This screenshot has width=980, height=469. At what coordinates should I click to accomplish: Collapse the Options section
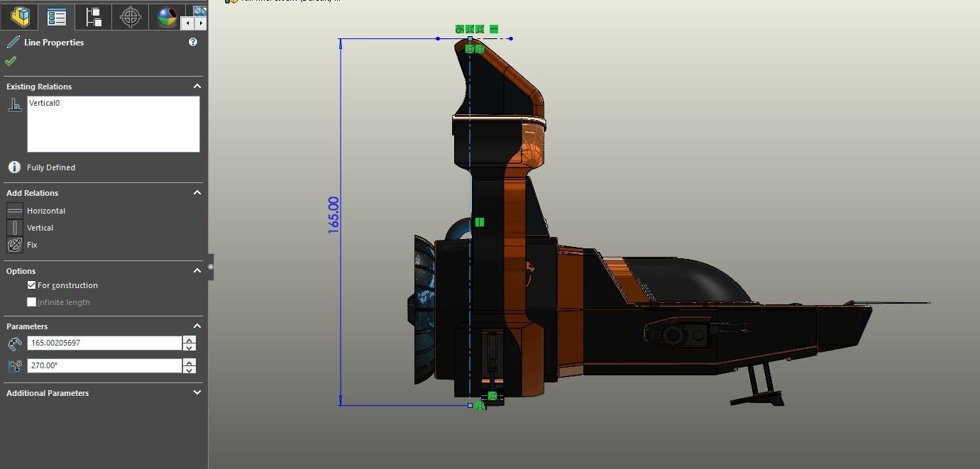tap(197, 270)
